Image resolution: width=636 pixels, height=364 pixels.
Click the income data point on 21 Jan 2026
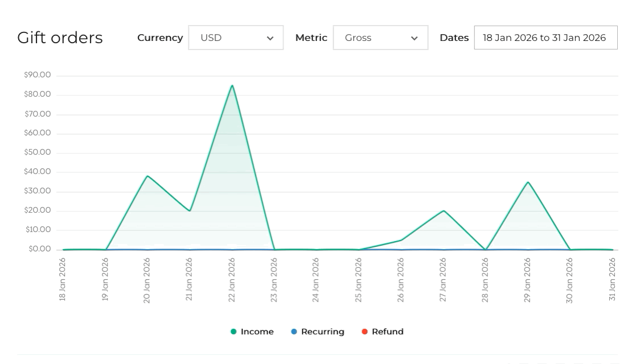pyautogui.click(x=190, y=211)
